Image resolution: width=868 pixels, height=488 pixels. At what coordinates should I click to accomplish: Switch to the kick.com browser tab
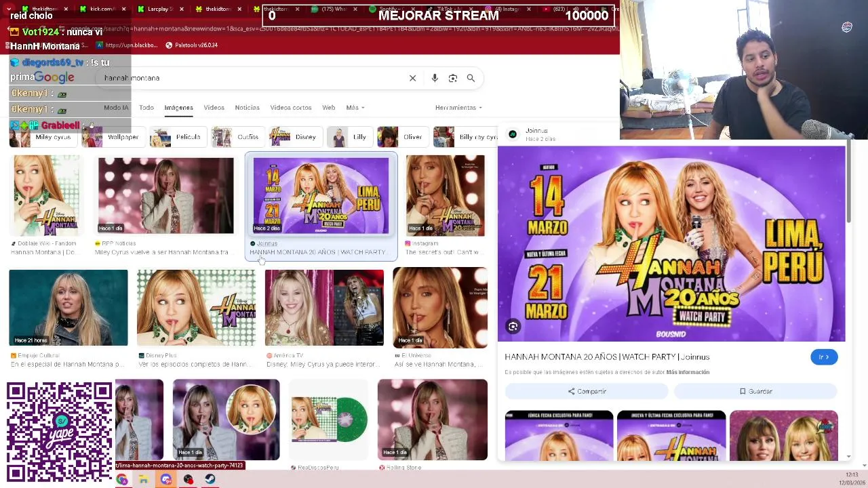(102, 9)
